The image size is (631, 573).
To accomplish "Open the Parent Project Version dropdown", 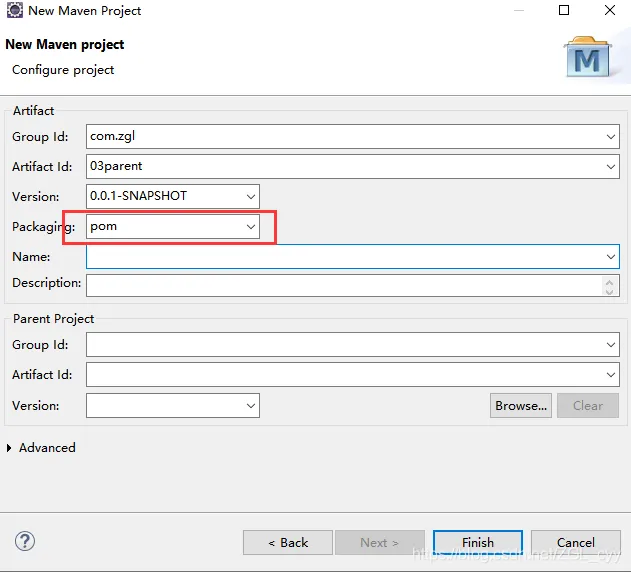I will tap(251, 406).
